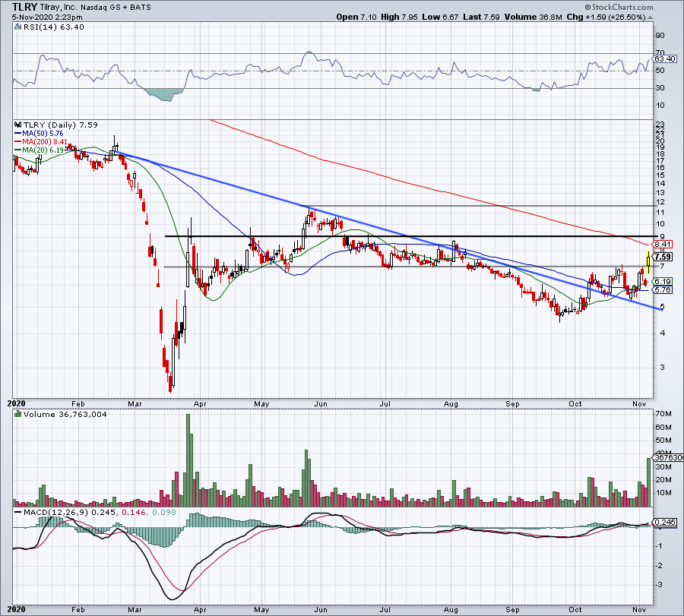This screenshot has height=616, width=684.
Task: Click the Low 6.67 value in header
Action: click(x=440, y=17)
